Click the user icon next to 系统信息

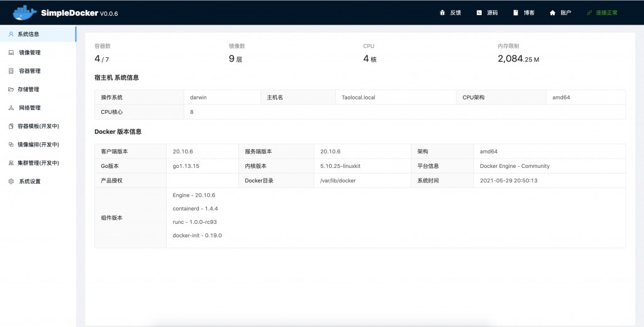click(11, 34)
